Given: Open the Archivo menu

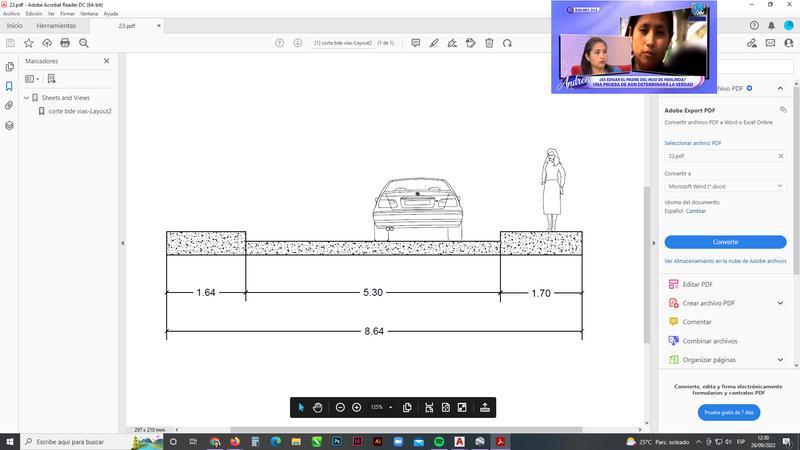Looking at the screenshot, I should point(11,14).
